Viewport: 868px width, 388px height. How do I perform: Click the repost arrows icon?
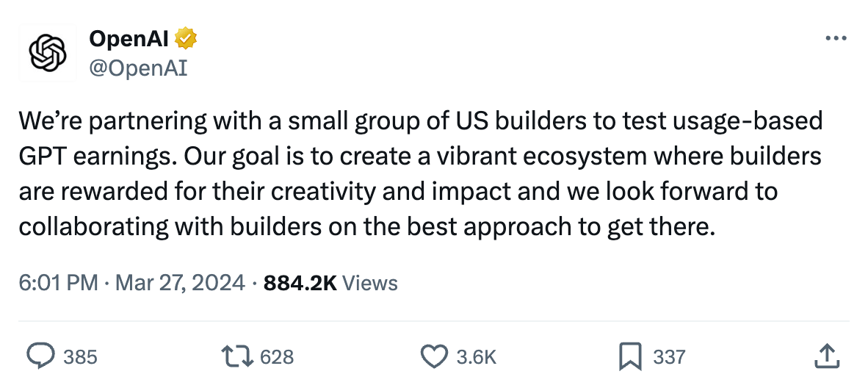click(x=237, y=356)
